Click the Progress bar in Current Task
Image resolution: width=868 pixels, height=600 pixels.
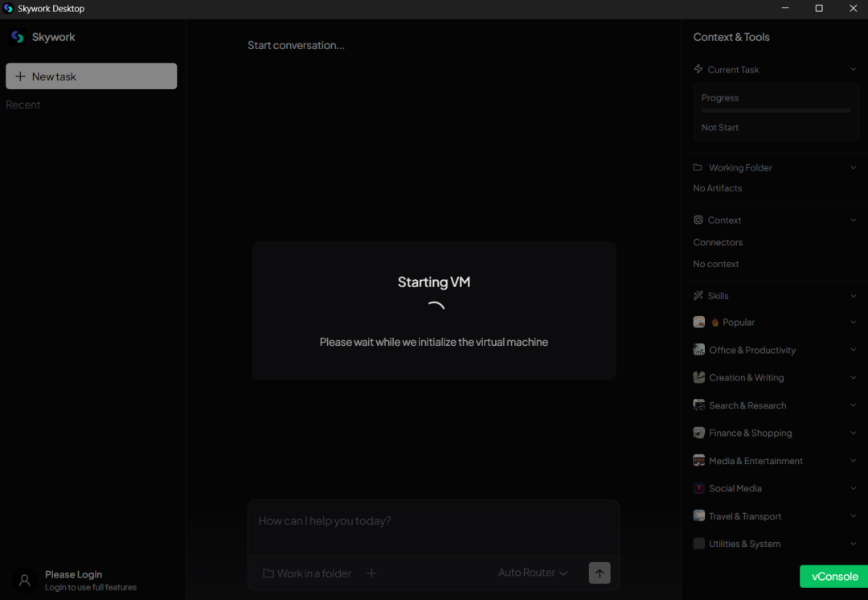[x=776, y=110]
